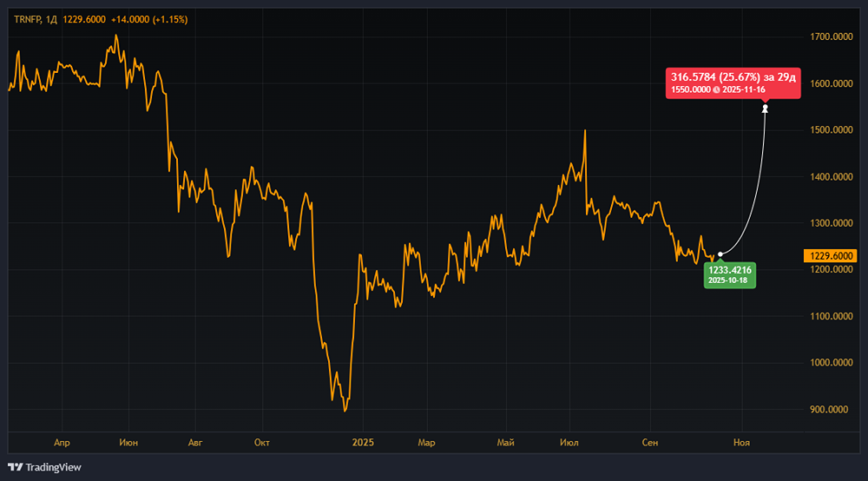
Task: Click the Мар time axis label
Action: tap(426, 443)
